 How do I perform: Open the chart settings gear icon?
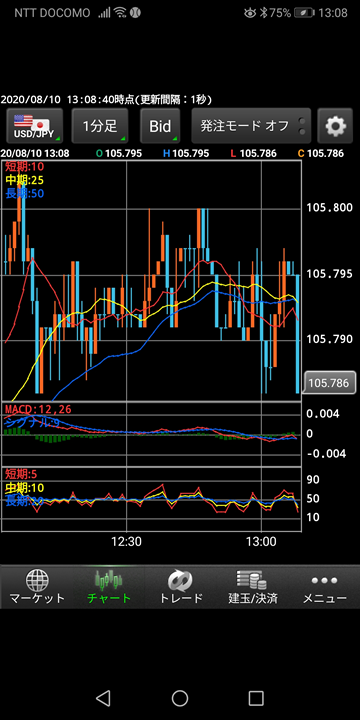click(335, 126)
